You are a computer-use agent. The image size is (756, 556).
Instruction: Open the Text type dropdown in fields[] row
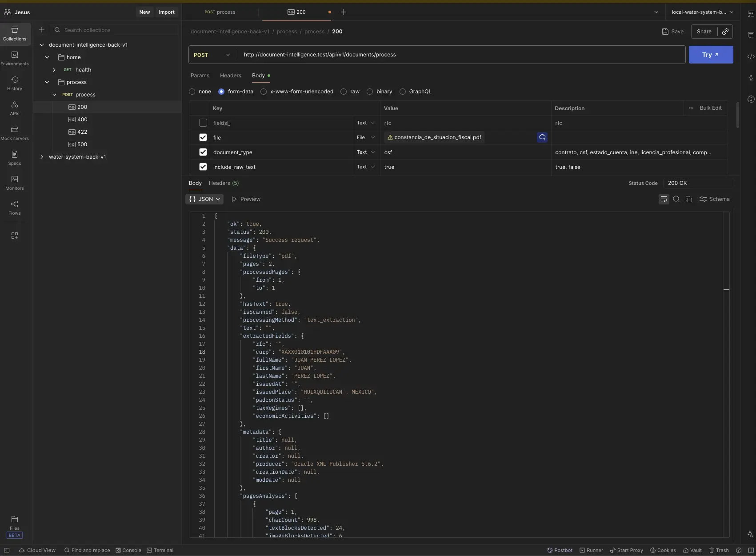(366, 123)
